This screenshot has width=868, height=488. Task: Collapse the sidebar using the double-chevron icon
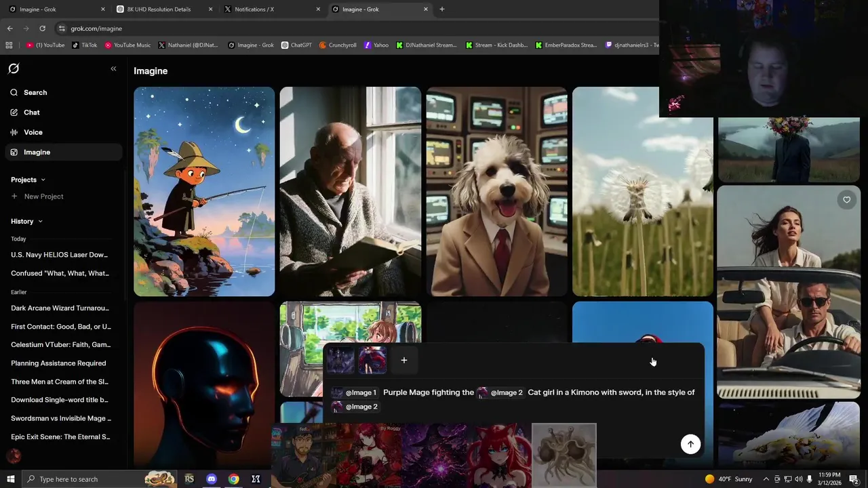click(x=113, y=68)
